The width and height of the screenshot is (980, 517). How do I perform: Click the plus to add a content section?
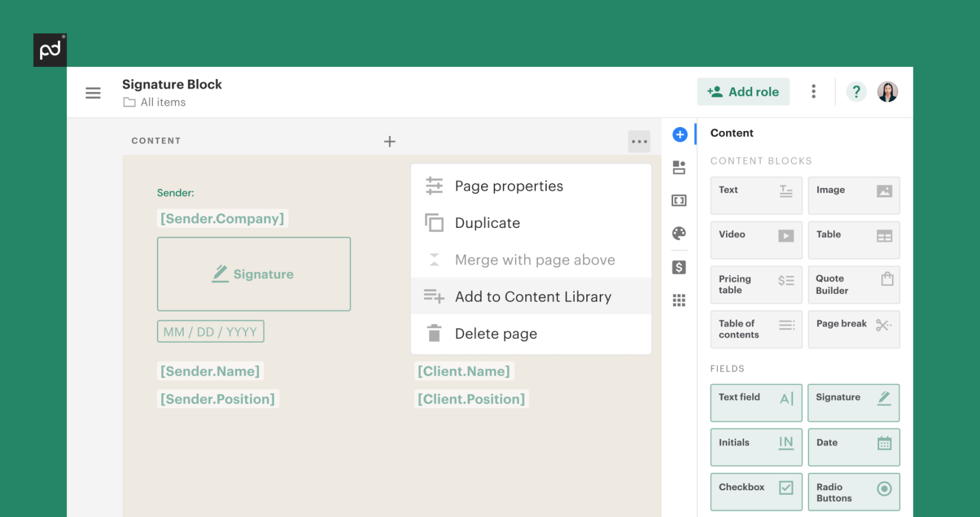point(390,142)
